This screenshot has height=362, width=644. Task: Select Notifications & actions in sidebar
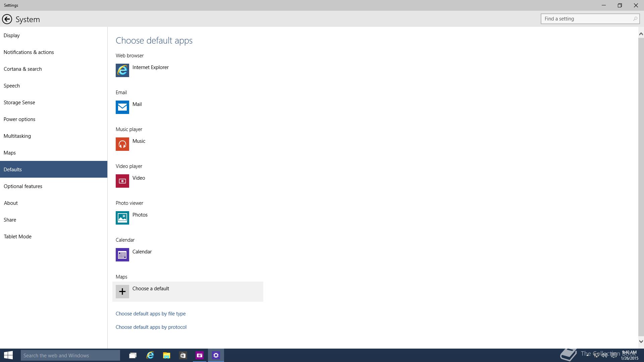pyautogui.click(x=54, y=52)
